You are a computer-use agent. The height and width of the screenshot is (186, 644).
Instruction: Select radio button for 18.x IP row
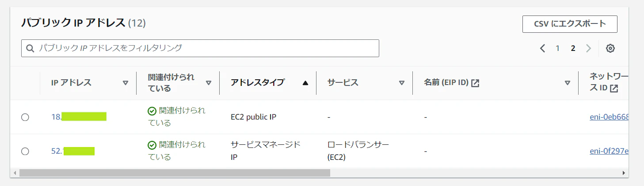25,117
